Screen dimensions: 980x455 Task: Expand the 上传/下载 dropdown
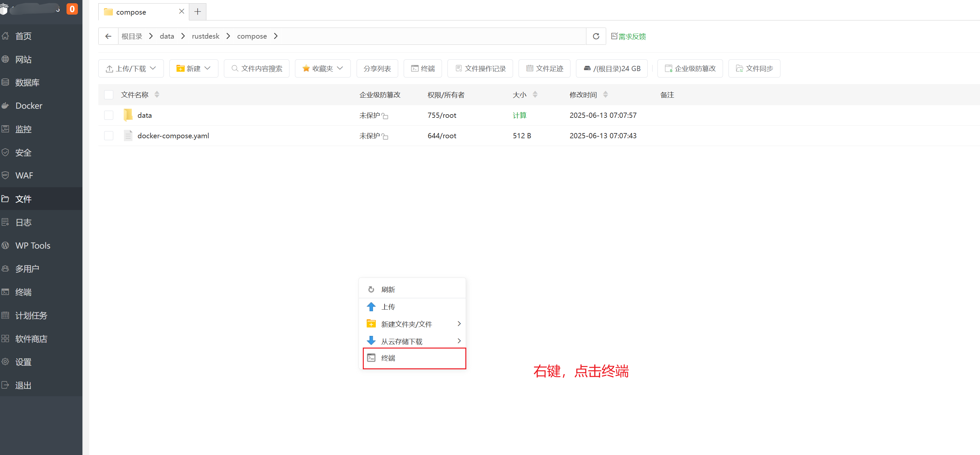[131, 68]
